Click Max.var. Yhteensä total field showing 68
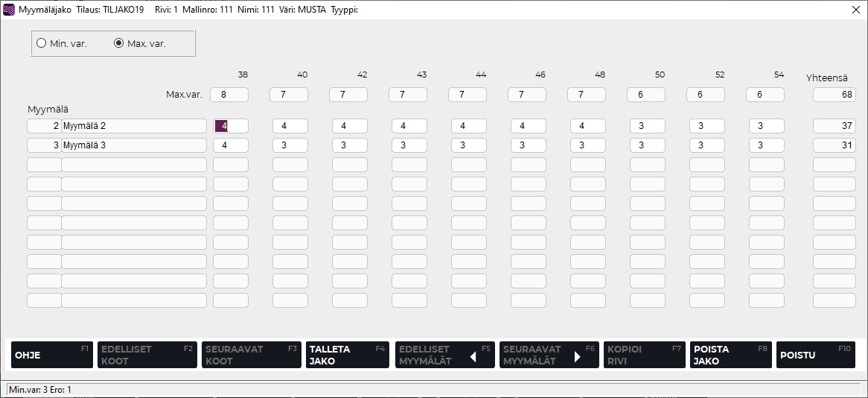The width and height of the screenshot is (868, 398). [x=834, y=95]
